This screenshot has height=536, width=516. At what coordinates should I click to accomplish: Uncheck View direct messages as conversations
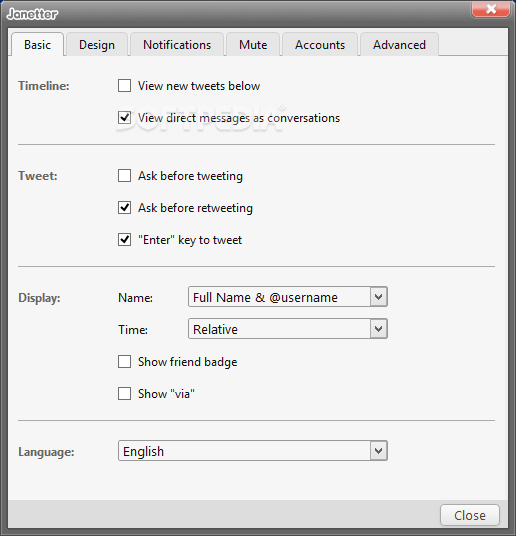coord(124,118)
